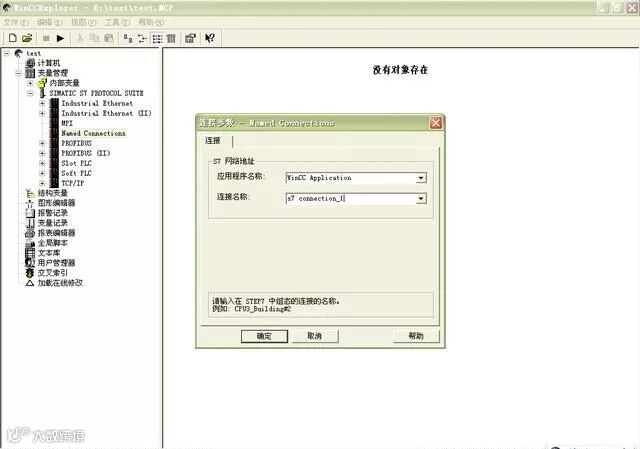The height and width of the screenshot is (449, 640).
Task: Select the Industrial Ethernet tree item
Action: (x=97, y=103)
